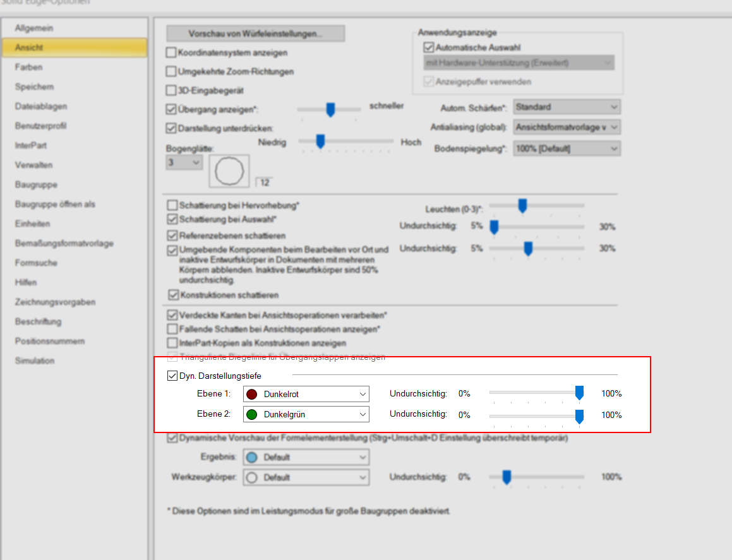Screen dimensions: 732x560
Task: Open the Speichern options page
Action: (x=34, y=86)
